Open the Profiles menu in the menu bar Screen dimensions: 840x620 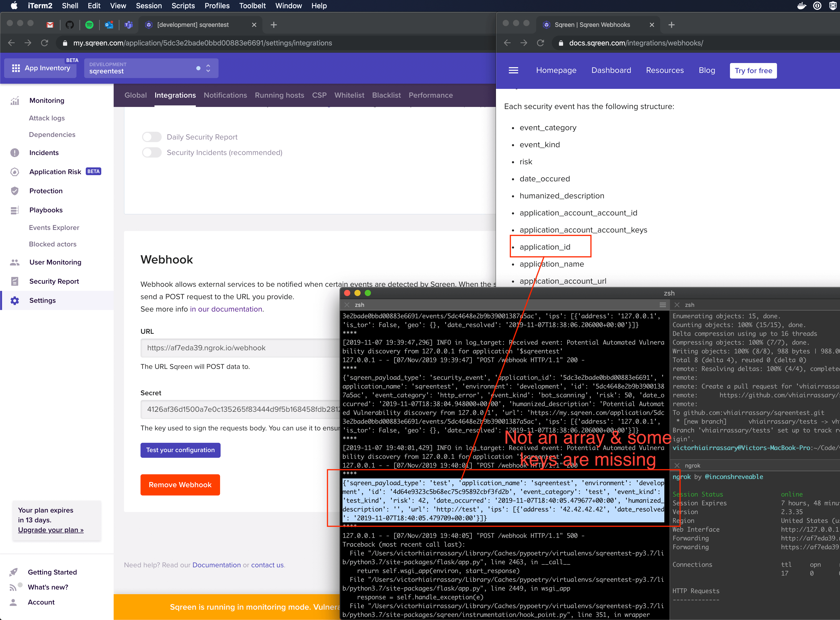coord(217,6)
